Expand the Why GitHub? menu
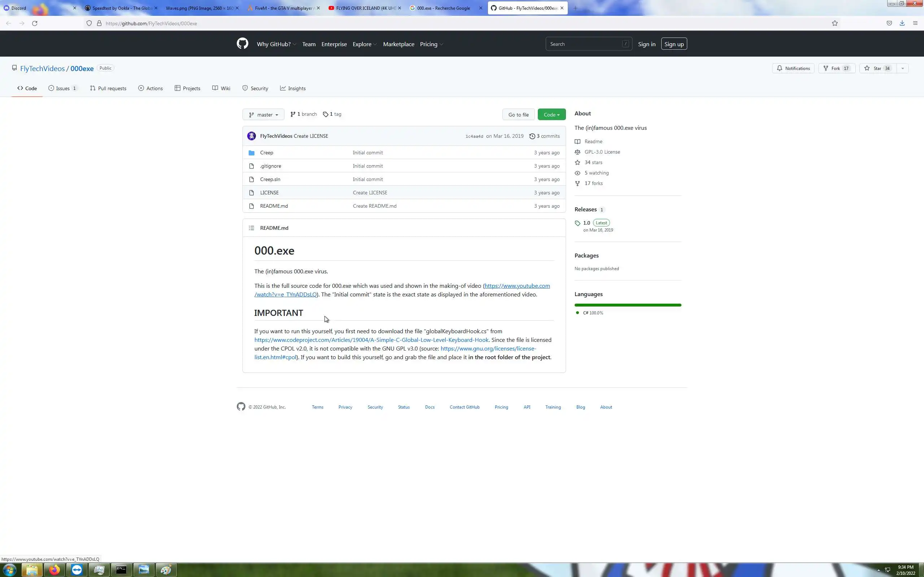 tap(276, 44)
